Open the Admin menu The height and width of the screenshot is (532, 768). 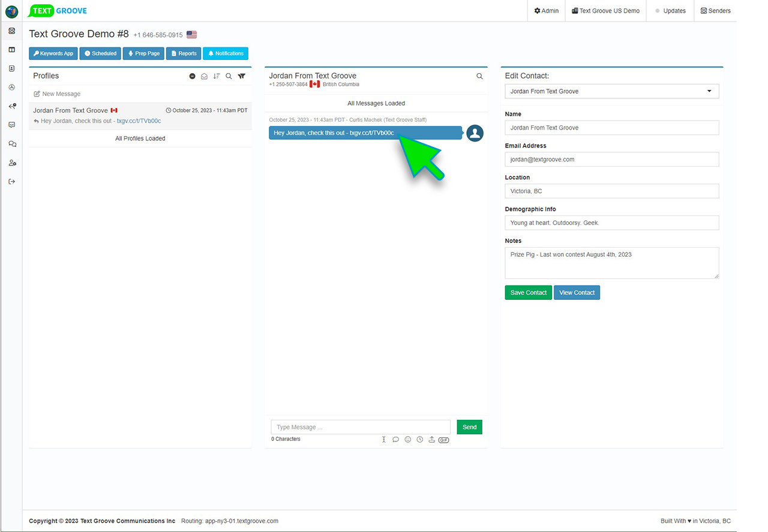pos(547,11)
